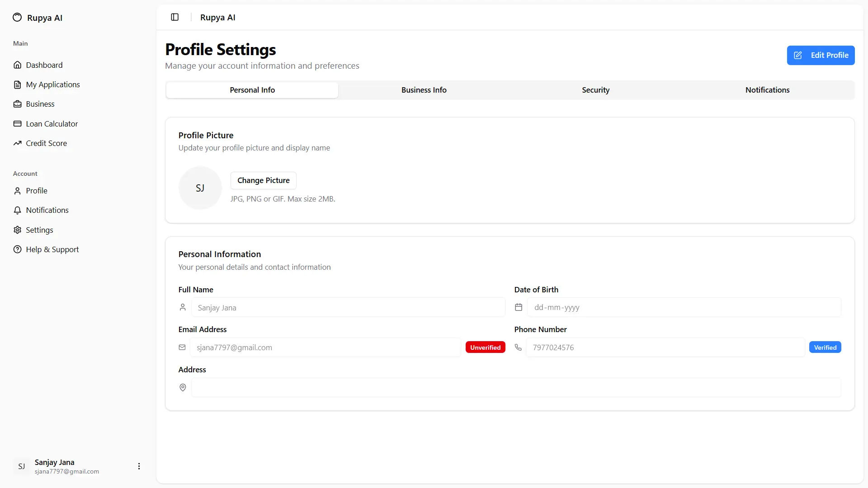Click the Edit Profile button

(x=821, y=55)
